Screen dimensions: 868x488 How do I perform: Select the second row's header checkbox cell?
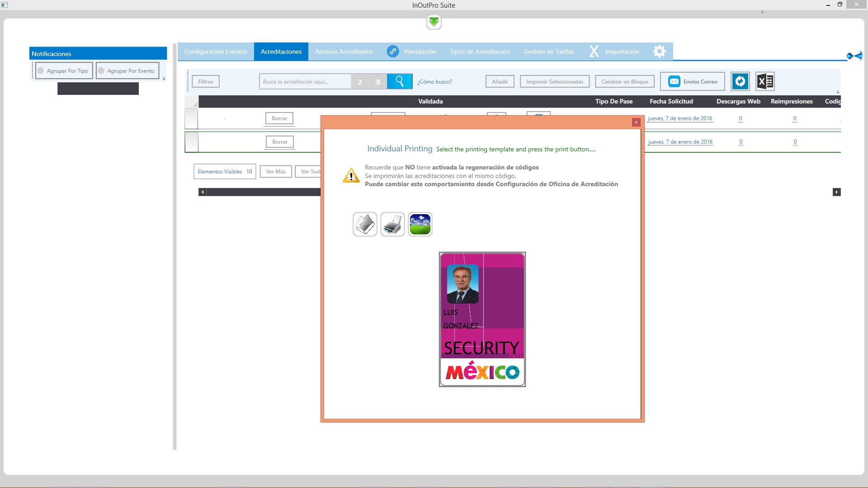coord(191,142)
